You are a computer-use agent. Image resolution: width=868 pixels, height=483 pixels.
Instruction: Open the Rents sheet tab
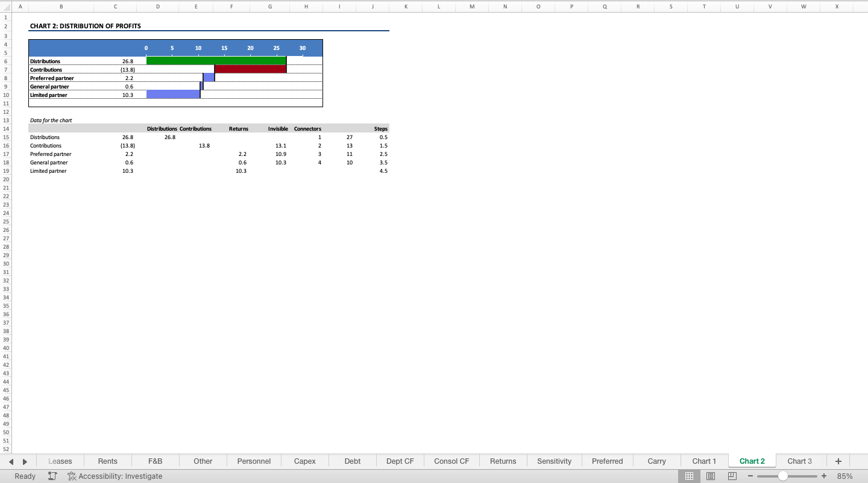107,461
